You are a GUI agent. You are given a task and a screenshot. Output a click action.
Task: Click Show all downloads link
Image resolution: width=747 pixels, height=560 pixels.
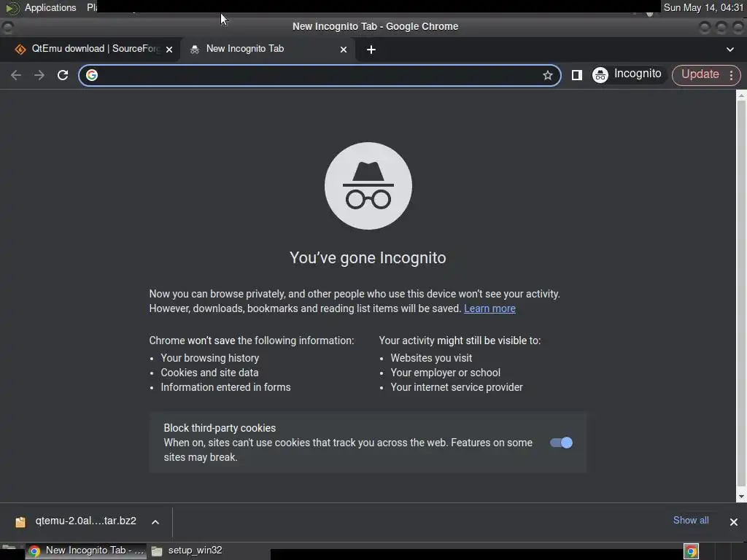point(691,521)
